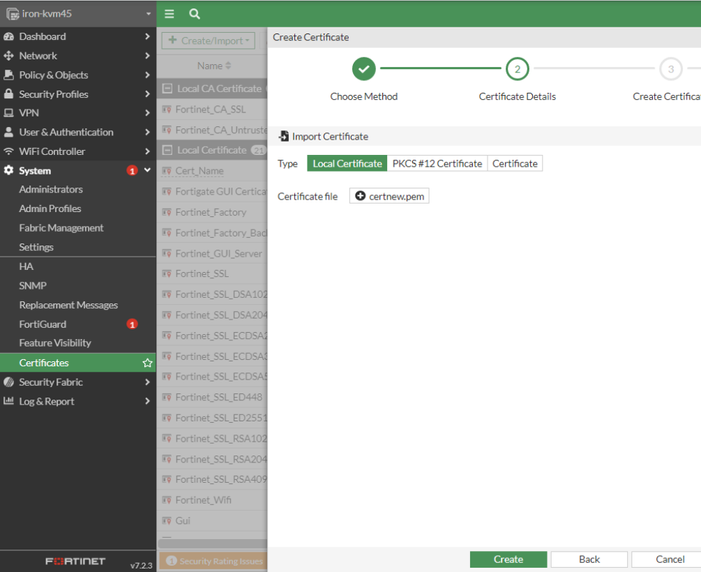Click the Import Certificate heading icon
Viewport: 701px width, 572px height.
coord(283,136)
